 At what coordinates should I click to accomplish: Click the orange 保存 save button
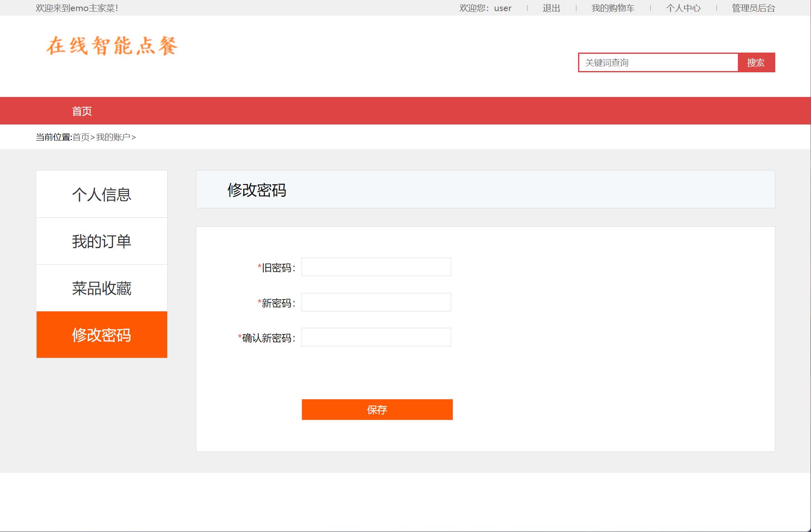coord(377,410)
